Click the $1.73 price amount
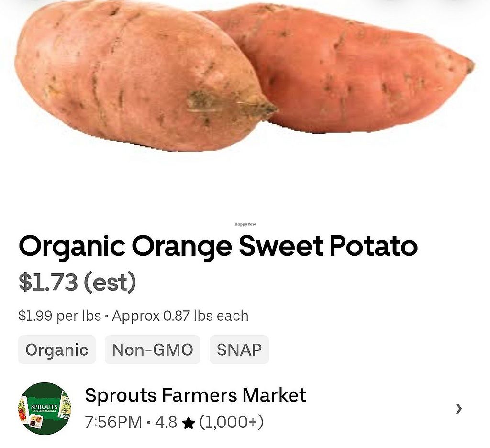Image resolution: width=490 pixels, height=448 pixels. 48,282
